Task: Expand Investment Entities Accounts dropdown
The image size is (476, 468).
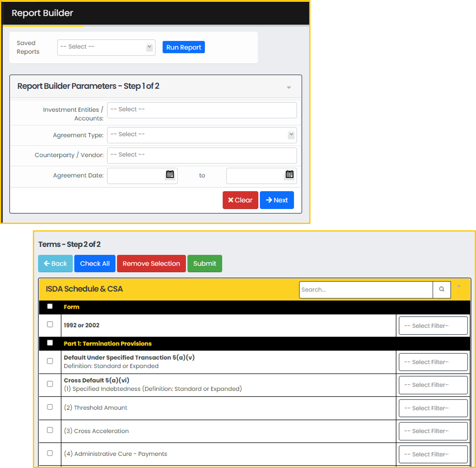Action: coord(202,109)
